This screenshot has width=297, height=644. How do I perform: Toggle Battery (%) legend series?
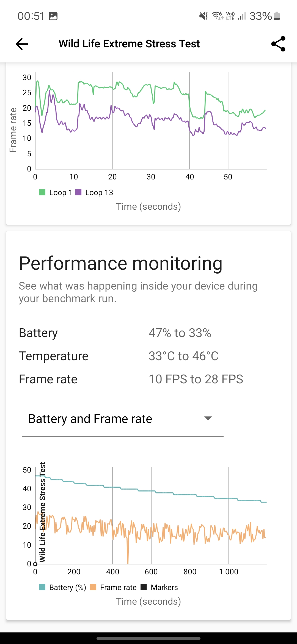click(62, 587)
